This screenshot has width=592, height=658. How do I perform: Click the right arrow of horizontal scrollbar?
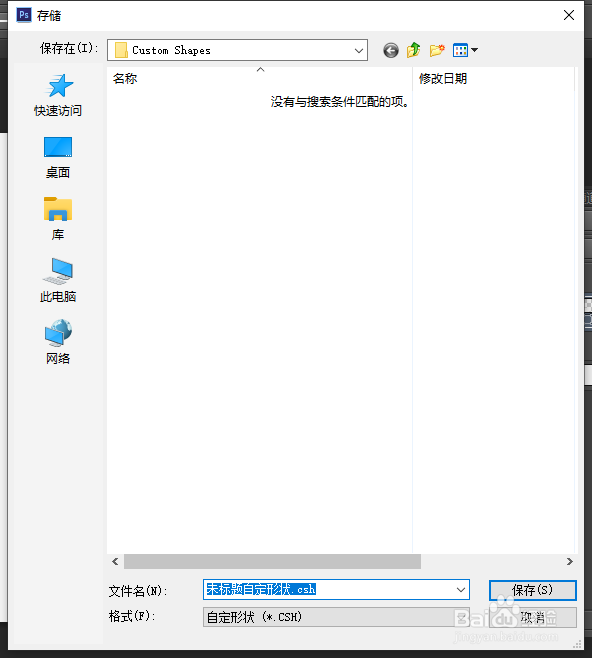click(x=569, y=561)
